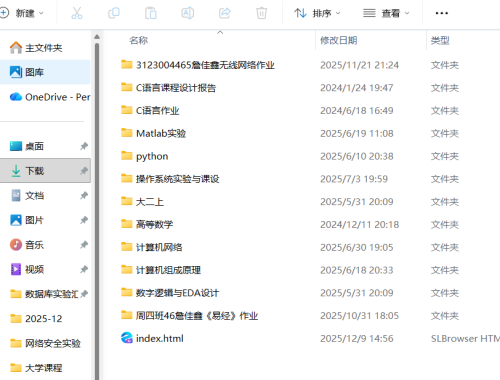Click the Rename icon in toolbar
The image size is (500, 380).
coord(188,13)
